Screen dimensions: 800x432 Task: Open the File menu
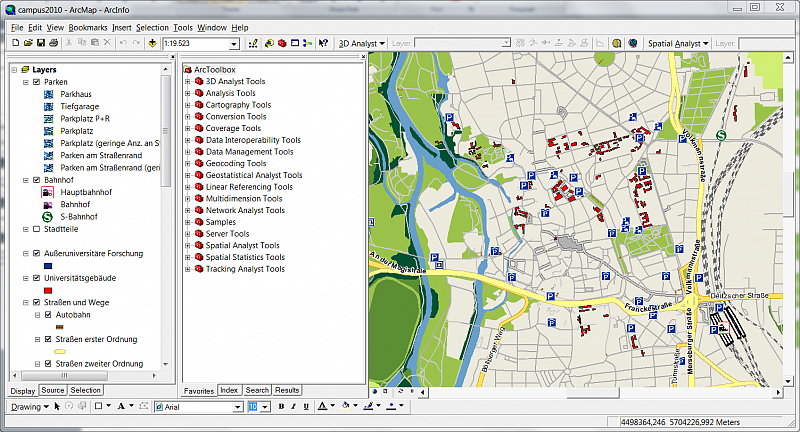pyautogui.click(x=17, y=28)
